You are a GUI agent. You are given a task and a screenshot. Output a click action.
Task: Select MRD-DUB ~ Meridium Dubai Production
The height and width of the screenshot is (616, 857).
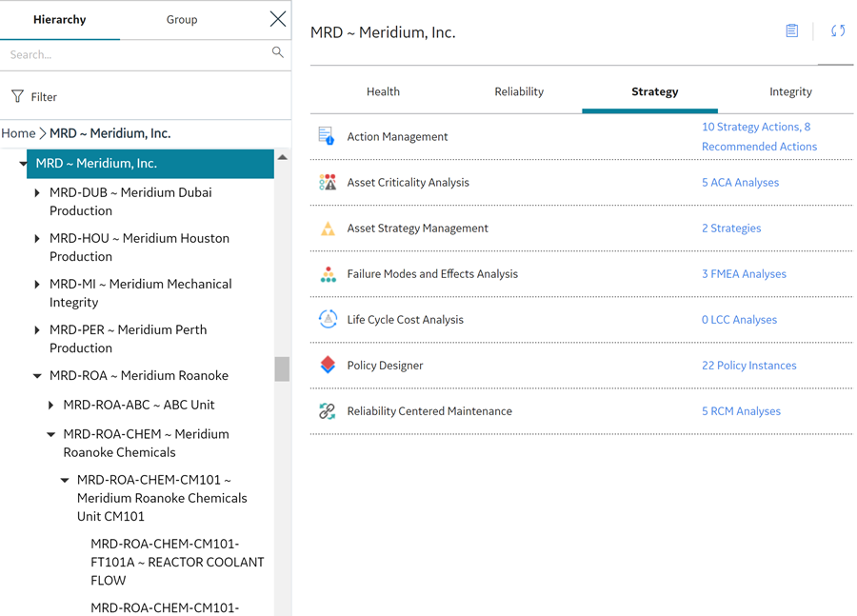[x=130, y=202]
